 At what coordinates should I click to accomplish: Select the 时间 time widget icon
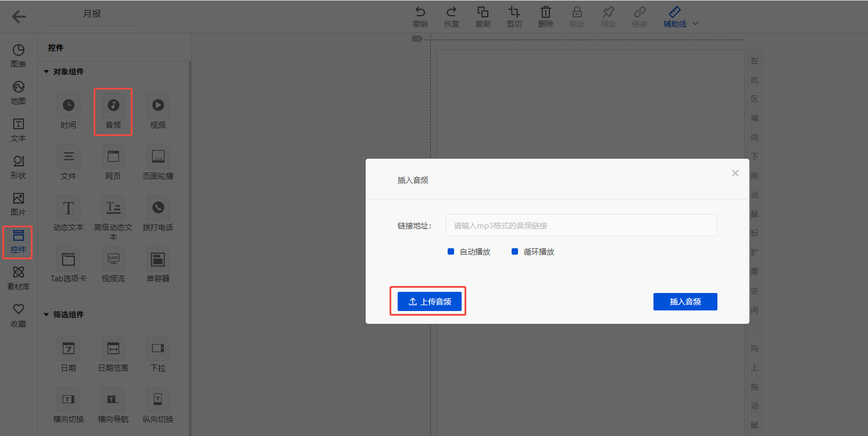pyautogui.click(x=69, y=105)
